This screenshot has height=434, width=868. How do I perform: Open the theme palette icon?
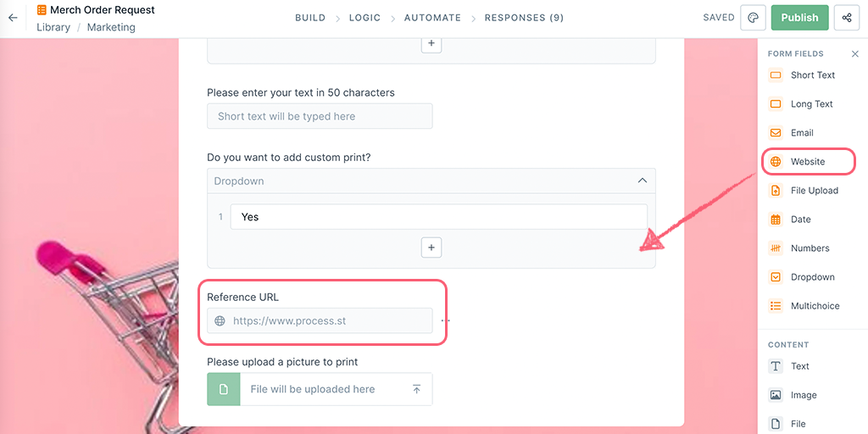coord(753,18)
